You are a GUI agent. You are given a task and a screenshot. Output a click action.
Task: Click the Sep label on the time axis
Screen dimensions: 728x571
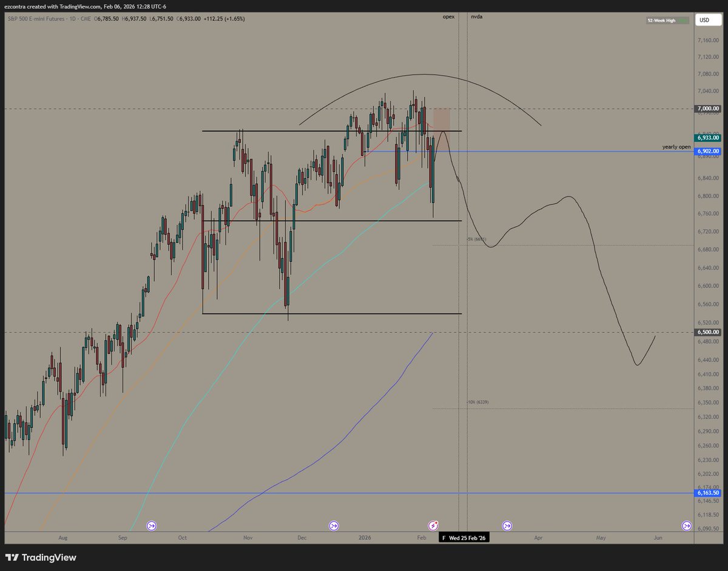123,538
